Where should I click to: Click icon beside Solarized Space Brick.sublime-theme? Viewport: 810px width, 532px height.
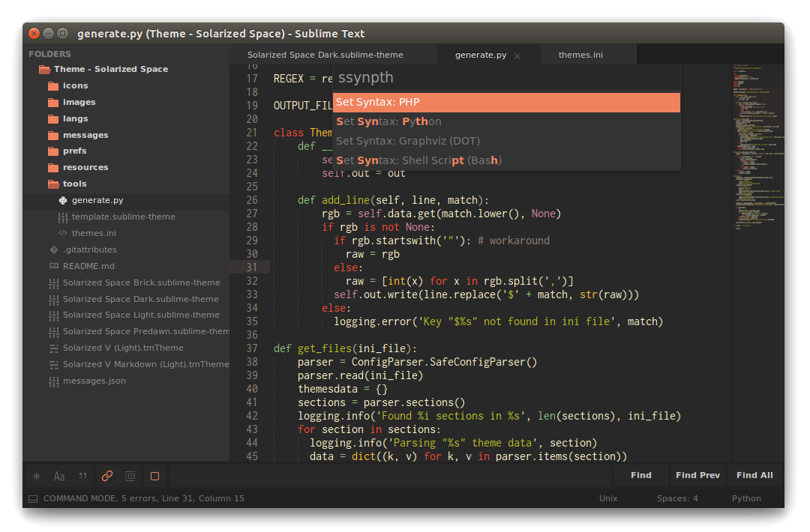coord(54,283)
